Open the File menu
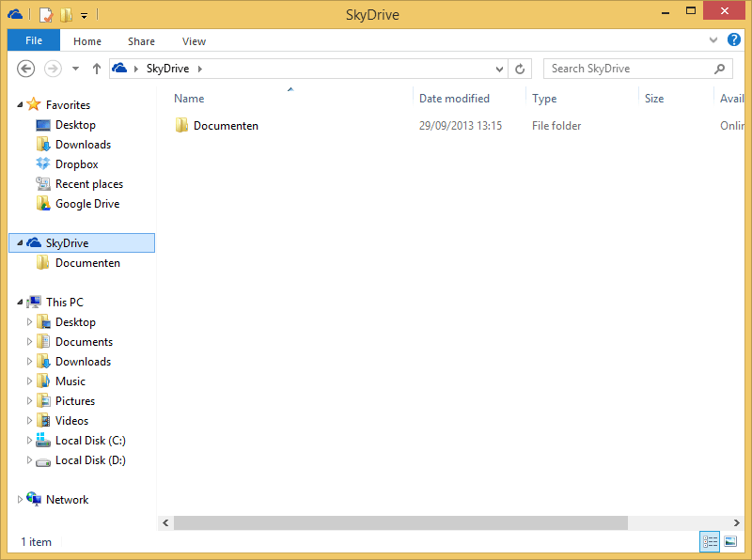The height and width of the screenshot is (560, 752). click(x=34, y=40)
